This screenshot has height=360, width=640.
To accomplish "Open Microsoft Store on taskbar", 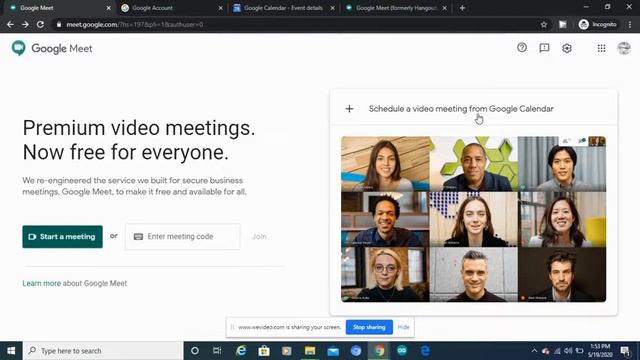I will click(264, 351).
